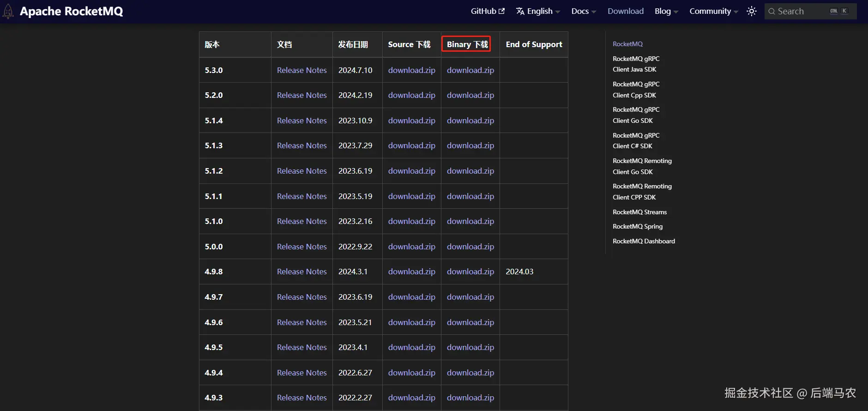Click the End of Support column header
The height and width of the screenshot is (411, 868).
(534, 44)
